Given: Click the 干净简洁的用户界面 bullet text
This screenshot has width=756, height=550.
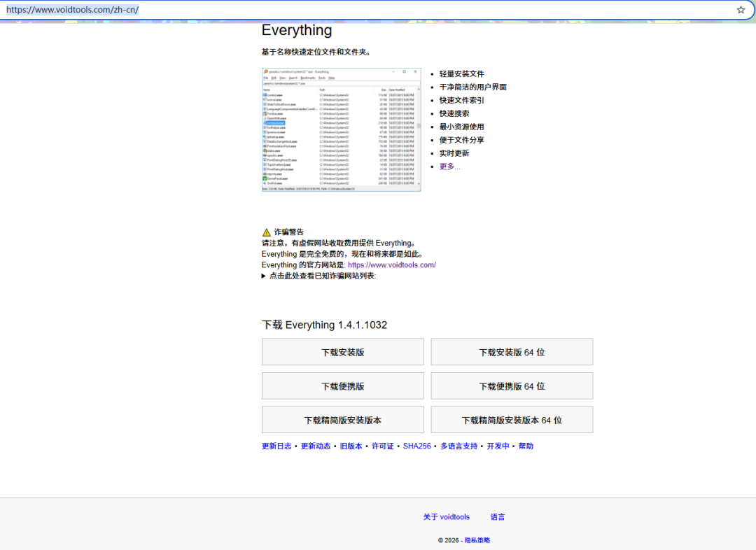Looking at the screenshot, I should click(x=472, y=87).
